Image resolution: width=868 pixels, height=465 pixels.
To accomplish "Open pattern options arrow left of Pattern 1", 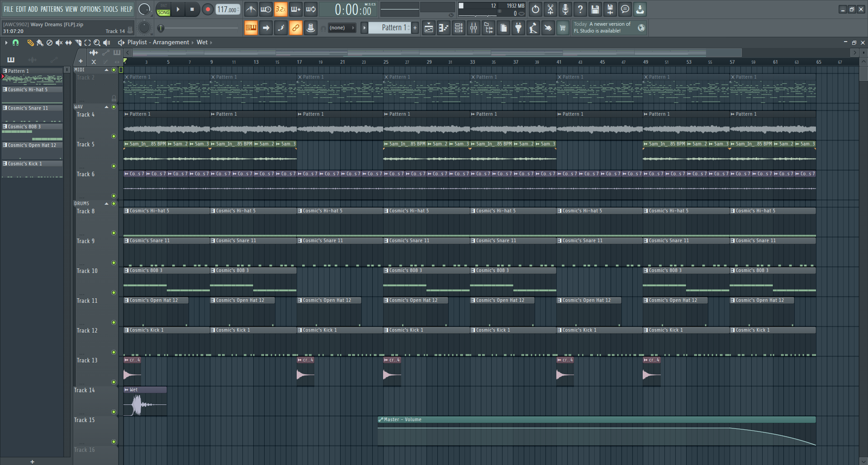I will point(364,28).
